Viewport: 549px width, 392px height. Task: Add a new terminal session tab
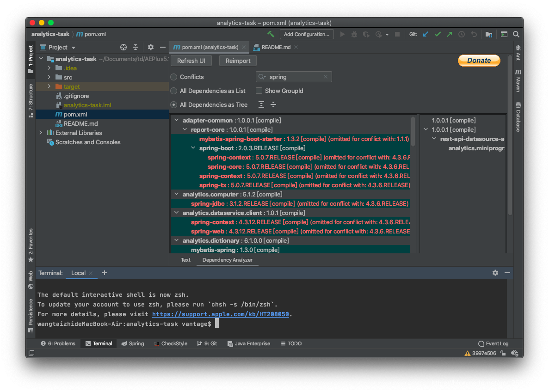pos(105,273)
